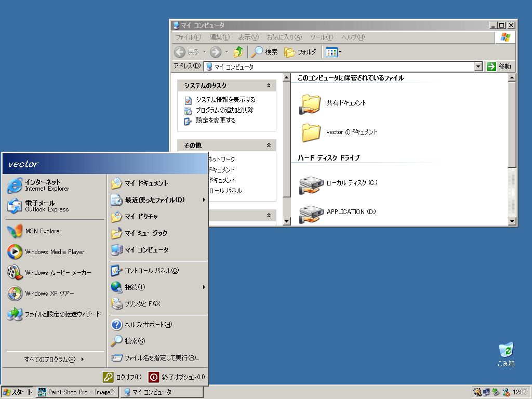The width and height of the screenshot is (532, 399).
Task: Open the Forward button history dropdown arrow
Action: pyautogui.click(x=227, y=52)
